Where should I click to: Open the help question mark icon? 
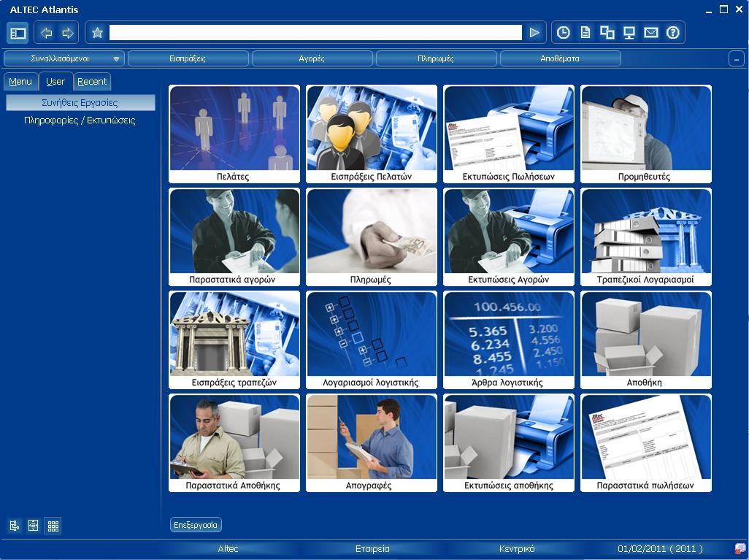(673, 33)
